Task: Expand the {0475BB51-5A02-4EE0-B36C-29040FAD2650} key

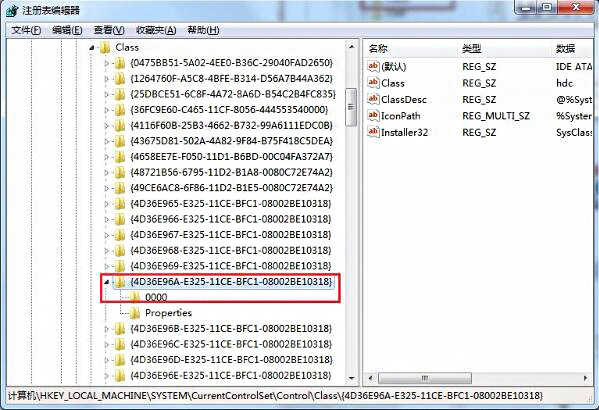Action: pos(107,63)
